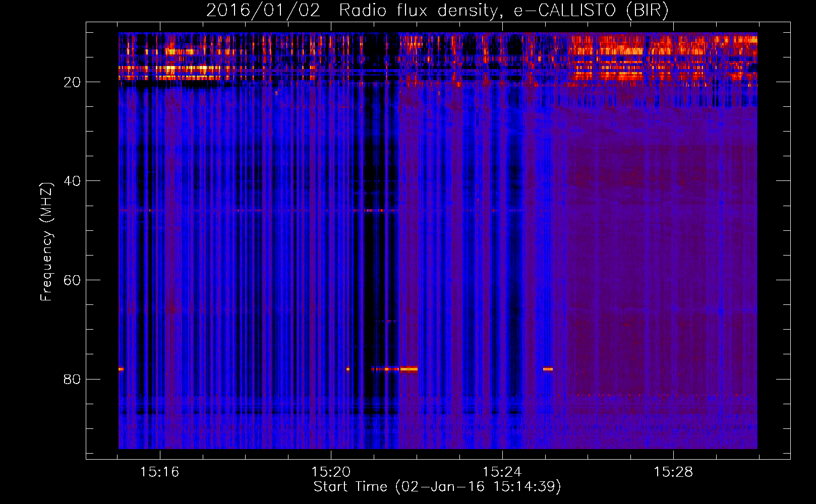816x504 pixels.
Task: Click the 20 MHz frequency tick label
Action: tap(73, 82)
